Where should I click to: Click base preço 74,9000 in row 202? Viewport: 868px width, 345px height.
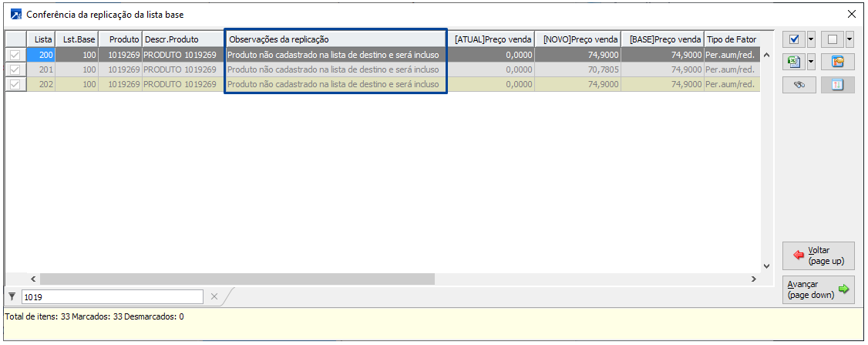662,84
